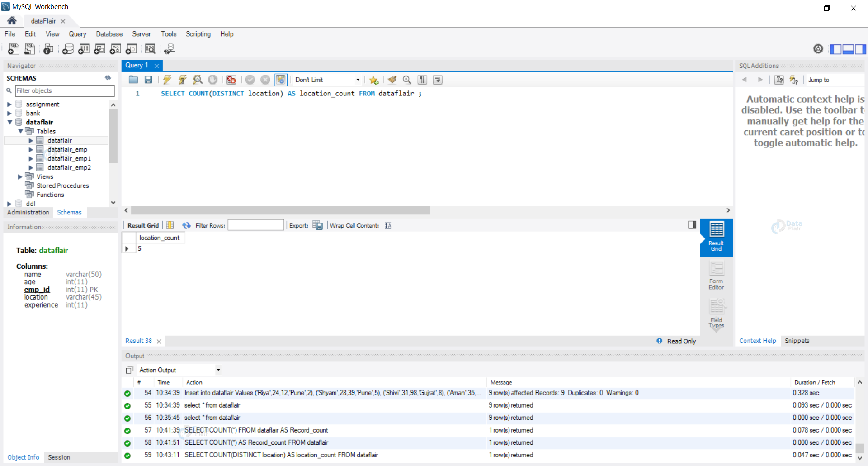Collapse the dataflair schema
The height and width of the screenshot is (466, 868).
click(9, 122)
